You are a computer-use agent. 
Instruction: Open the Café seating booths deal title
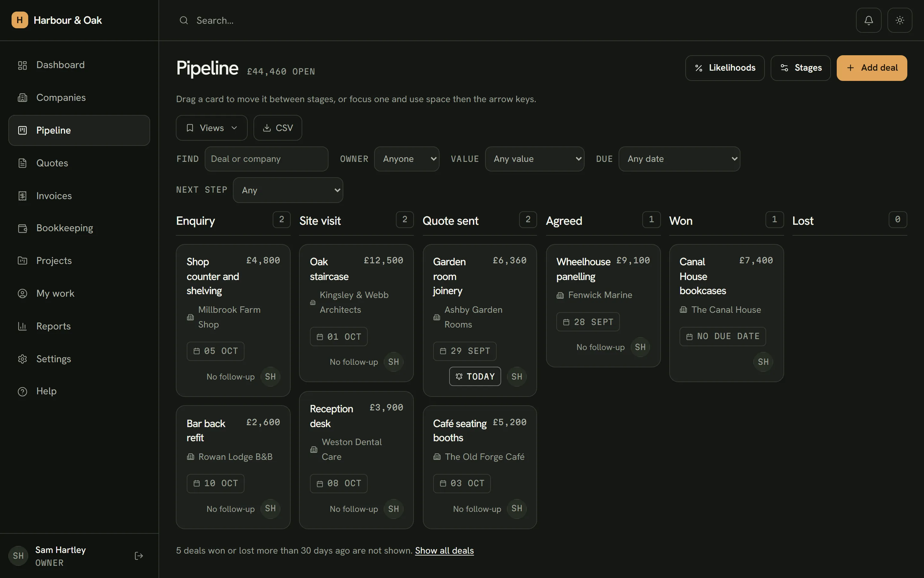460,431
